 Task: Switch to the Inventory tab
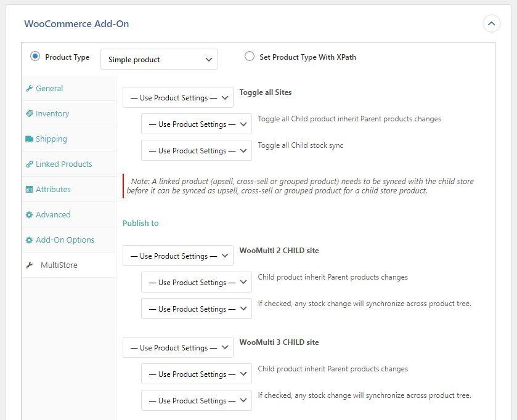point(52,114)
